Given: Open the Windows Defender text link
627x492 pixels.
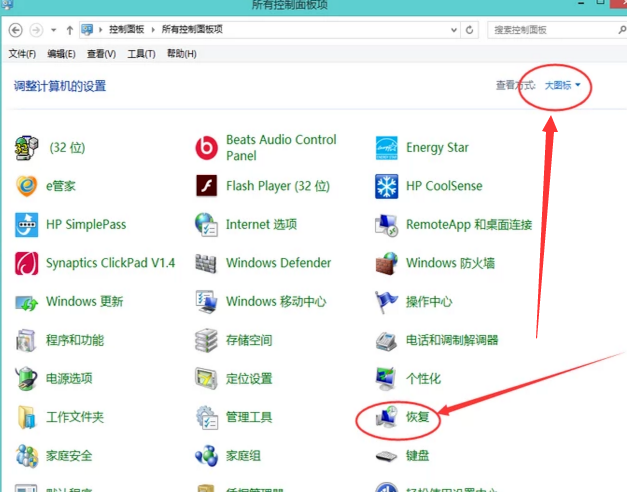Looking at the screenshot, I should click(278, 263).
